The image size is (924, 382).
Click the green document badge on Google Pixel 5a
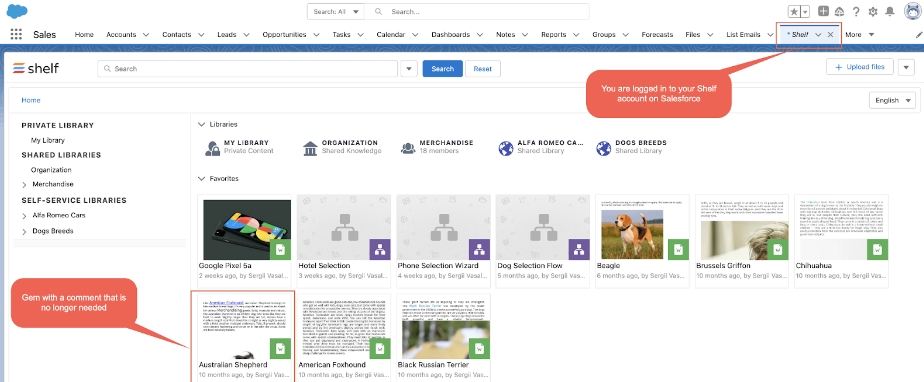click(x=281, y=250)
